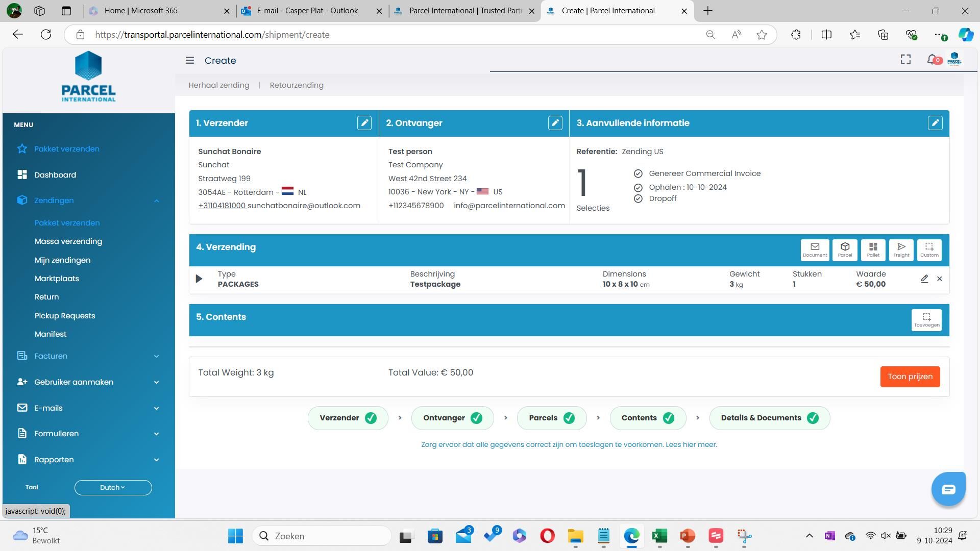Toggle the Genereer Commercial Invoice checkmark
The width and height of the screenshot is (980, 551).
click(x=638, y=174)
